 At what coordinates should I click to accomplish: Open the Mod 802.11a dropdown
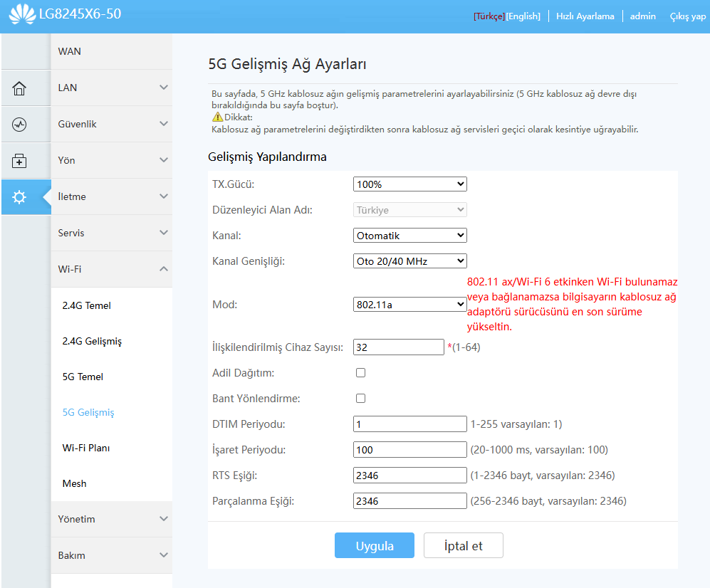pyautogui.click(x=409, y=305)
